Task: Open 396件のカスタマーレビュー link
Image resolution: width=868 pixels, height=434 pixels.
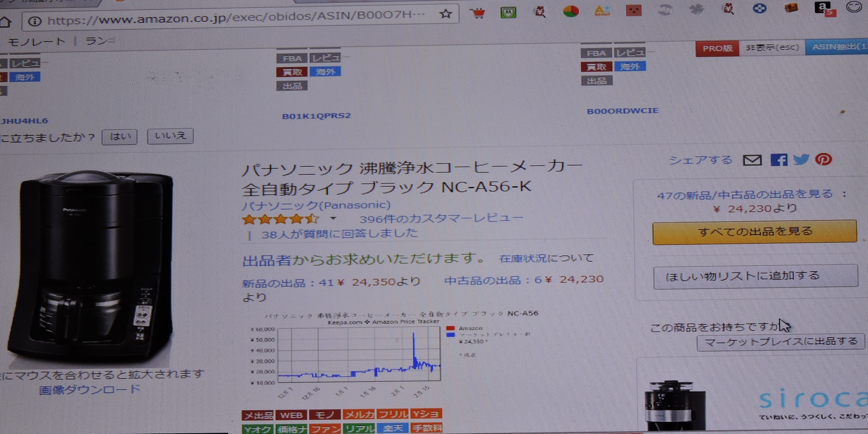Action: coord(441,218)
